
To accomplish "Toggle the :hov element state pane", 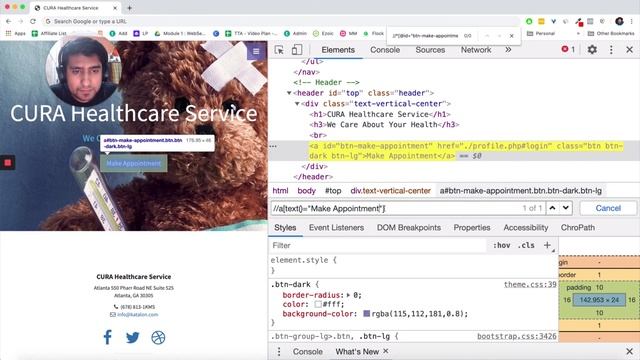I will coord(501,245).
